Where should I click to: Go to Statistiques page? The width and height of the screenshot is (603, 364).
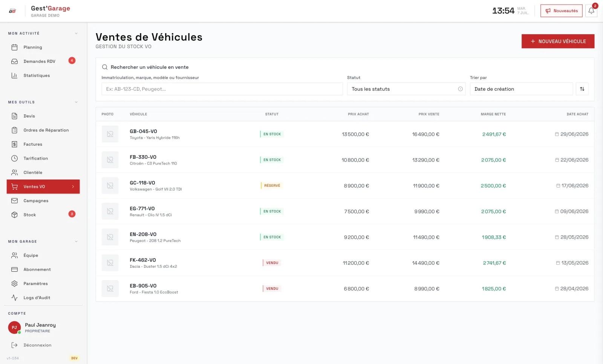tap(43, 76)
